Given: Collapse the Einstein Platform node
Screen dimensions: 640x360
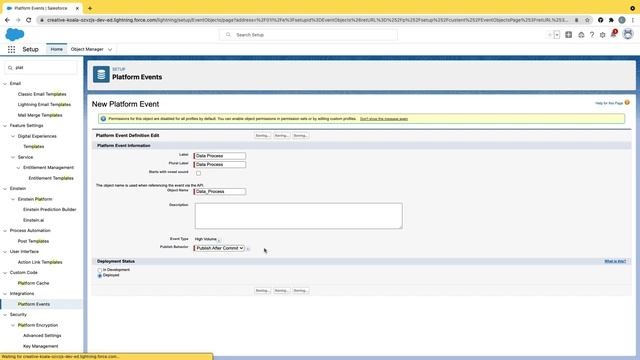Looking at the screenshot, I should pyautogui.click(x=13, y=199).
